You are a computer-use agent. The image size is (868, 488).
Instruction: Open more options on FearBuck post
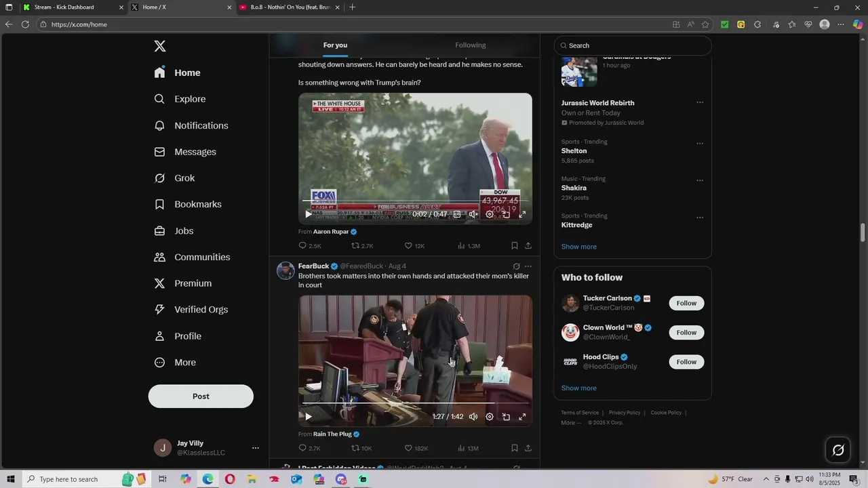[528, 266]
